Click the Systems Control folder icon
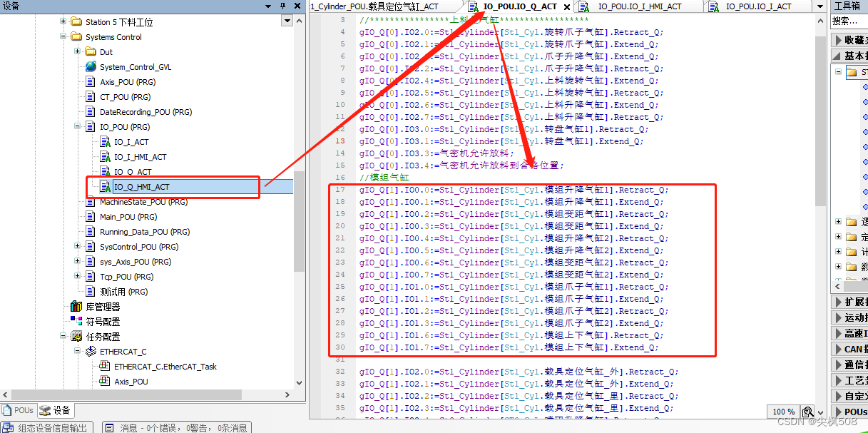The image size is (868, 433). tap(76, 36)
